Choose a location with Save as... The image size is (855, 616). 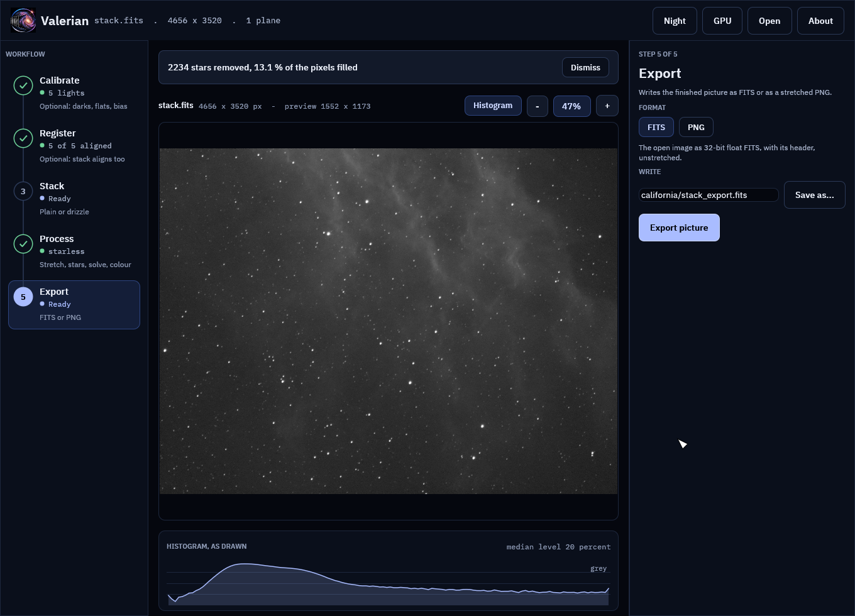(815, 195)
